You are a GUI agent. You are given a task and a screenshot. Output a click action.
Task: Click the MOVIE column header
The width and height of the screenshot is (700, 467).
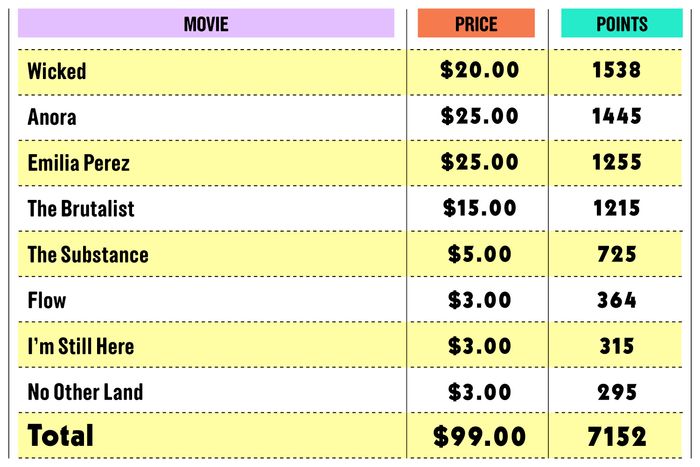(x=206, y=23)
